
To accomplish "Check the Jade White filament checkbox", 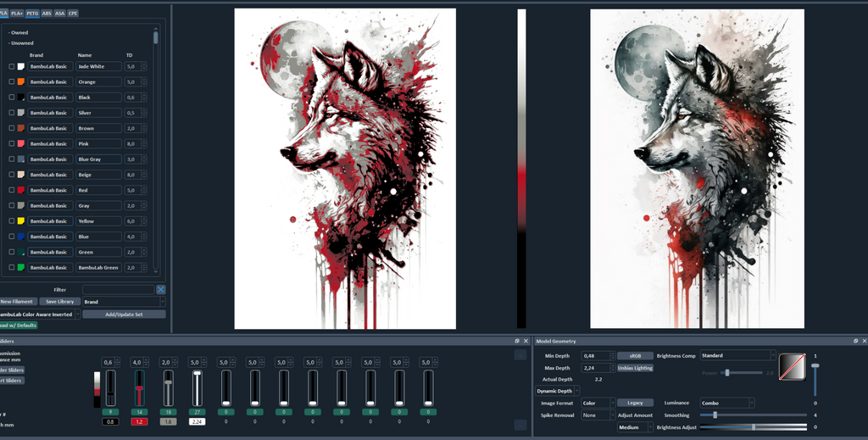I will (x=12, y=66).
